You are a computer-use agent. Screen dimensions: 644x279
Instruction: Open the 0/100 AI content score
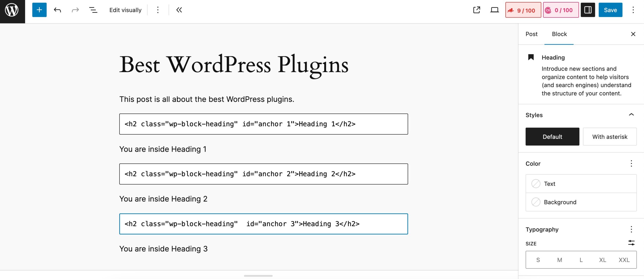[561, 10]
